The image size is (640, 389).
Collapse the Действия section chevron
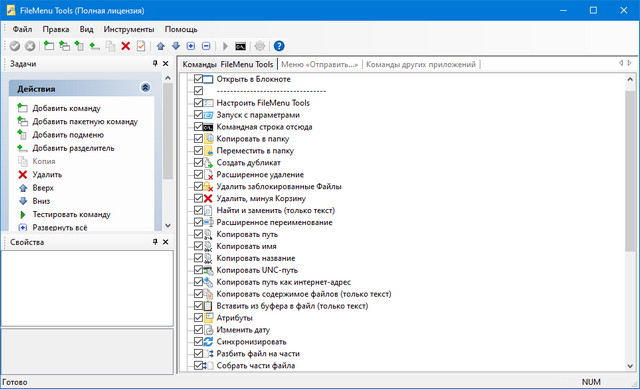(145, 88)
